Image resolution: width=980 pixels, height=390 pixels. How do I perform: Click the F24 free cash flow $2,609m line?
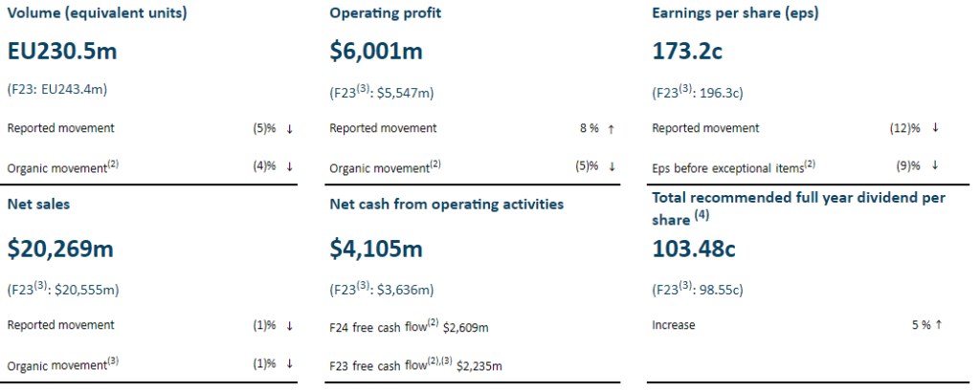[x=409, y=326]
